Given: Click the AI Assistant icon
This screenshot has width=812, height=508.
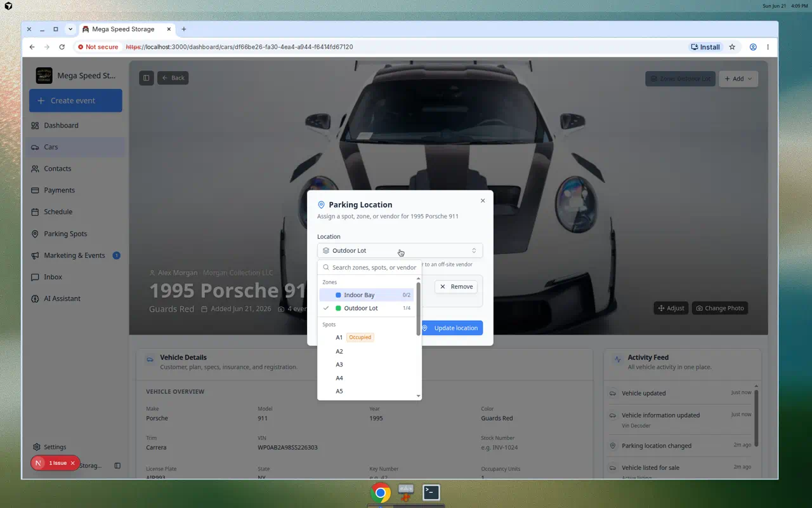Looking at the screenshot, I should [35, 298].
